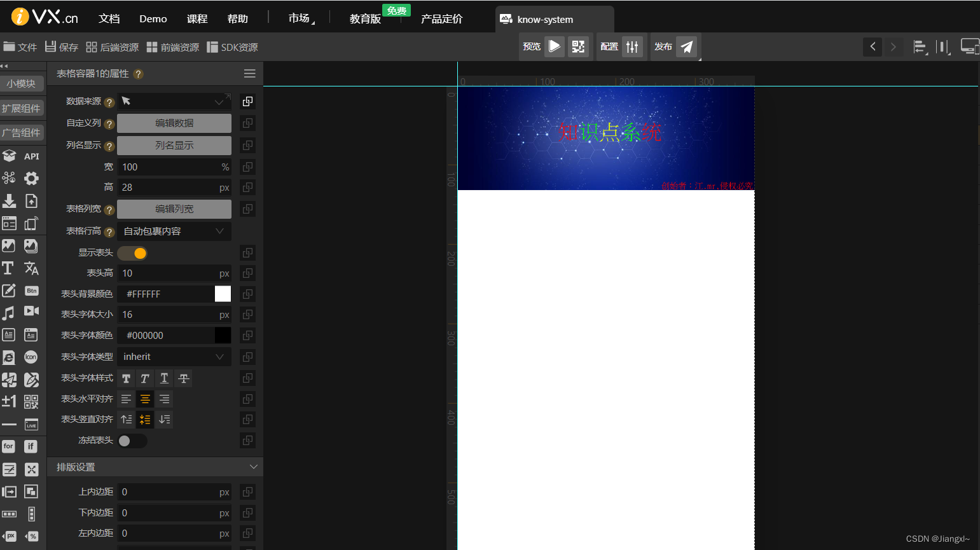Open the 课程 menu

[x=197, y=18]
